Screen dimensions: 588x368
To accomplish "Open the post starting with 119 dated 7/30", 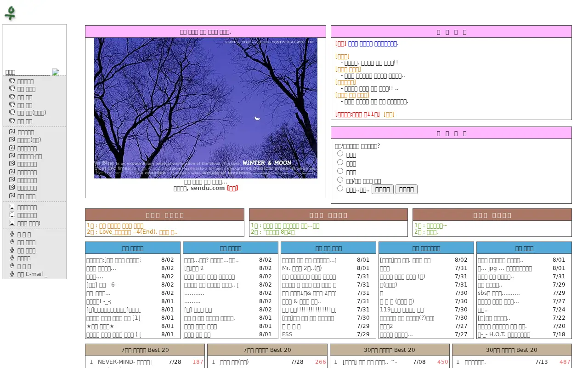I will pos(401,310).
